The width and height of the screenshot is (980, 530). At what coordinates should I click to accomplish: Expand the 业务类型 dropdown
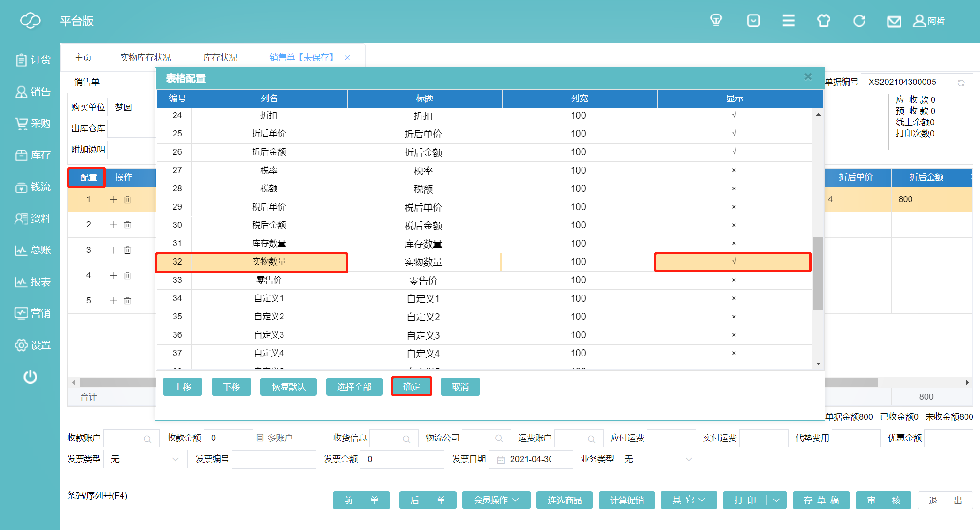point(658,459)
